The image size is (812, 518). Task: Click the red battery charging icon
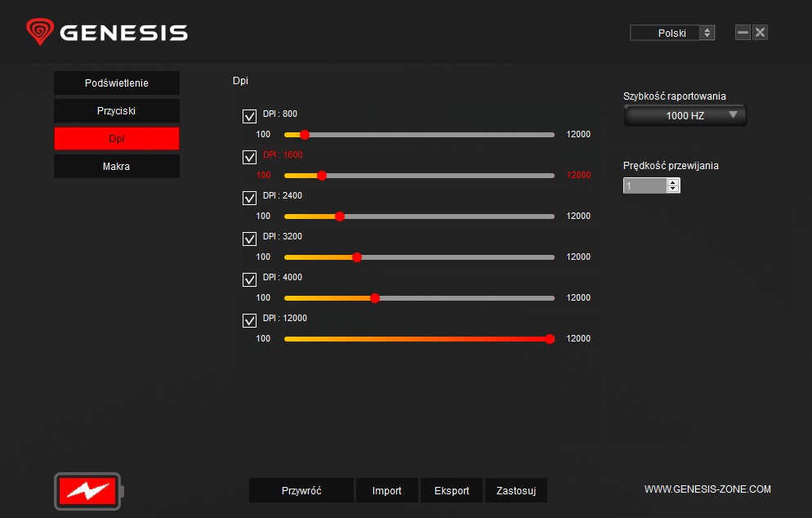[87, 490]
